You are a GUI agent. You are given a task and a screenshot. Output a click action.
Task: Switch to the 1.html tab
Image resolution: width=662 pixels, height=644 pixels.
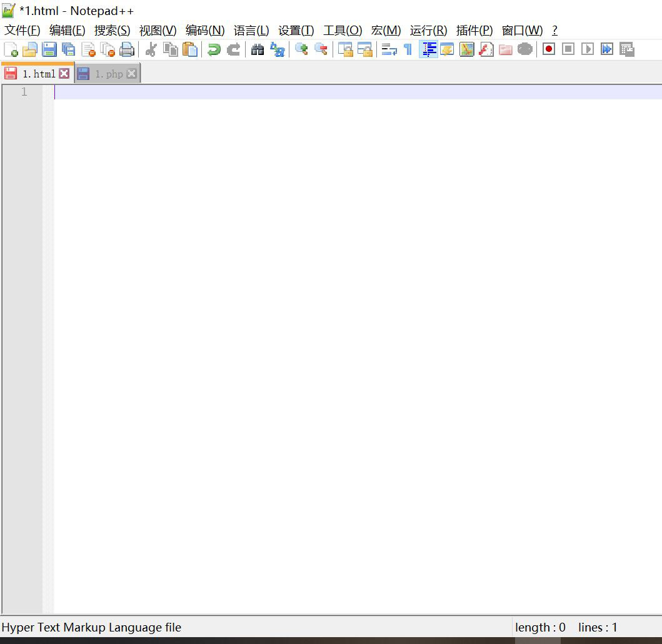[39, 74]
